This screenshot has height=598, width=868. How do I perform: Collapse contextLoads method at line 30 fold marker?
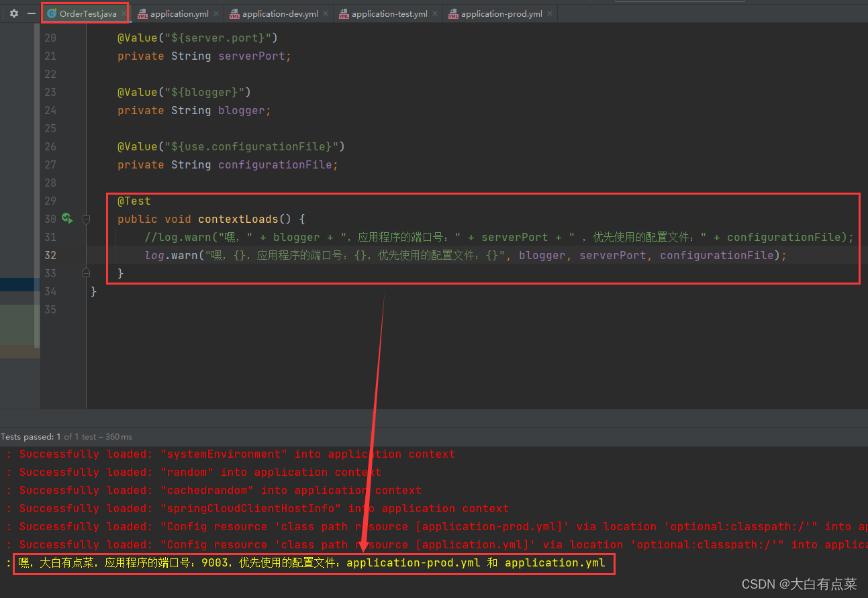[x=86, y=219]
